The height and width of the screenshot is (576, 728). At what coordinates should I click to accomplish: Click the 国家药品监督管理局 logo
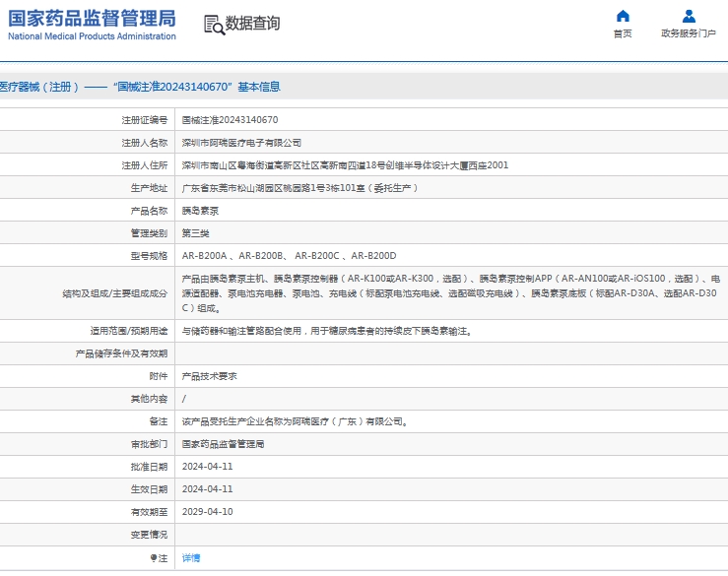(92, 18)
